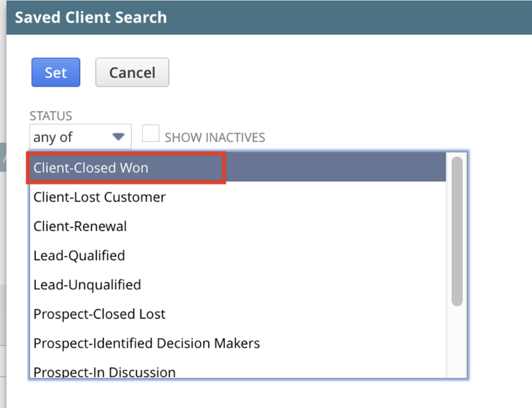Click the Status field label
The height and width of the screenshot is (408, 532).
pos(51,116)
